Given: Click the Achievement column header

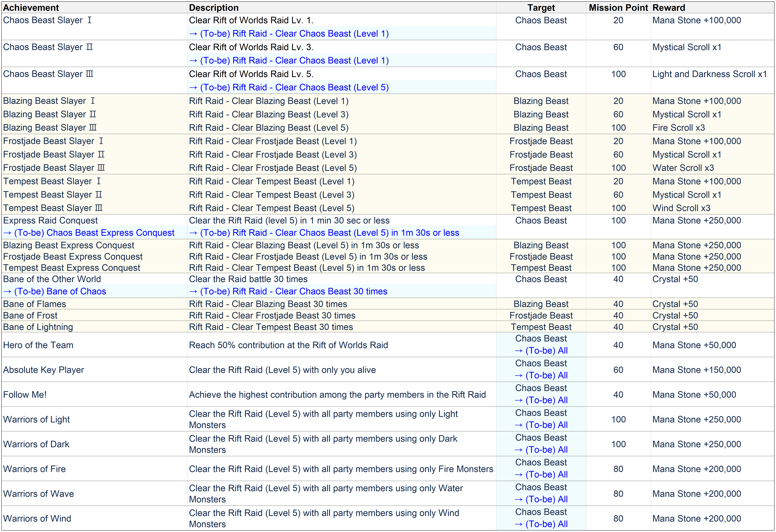Looking at the screenshot, I should 31,7.
